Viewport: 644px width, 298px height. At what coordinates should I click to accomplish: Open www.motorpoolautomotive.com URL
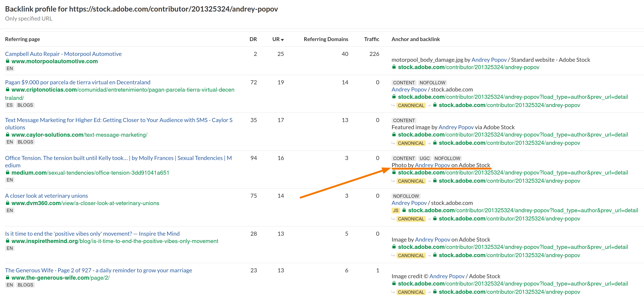tap(54, 61)
